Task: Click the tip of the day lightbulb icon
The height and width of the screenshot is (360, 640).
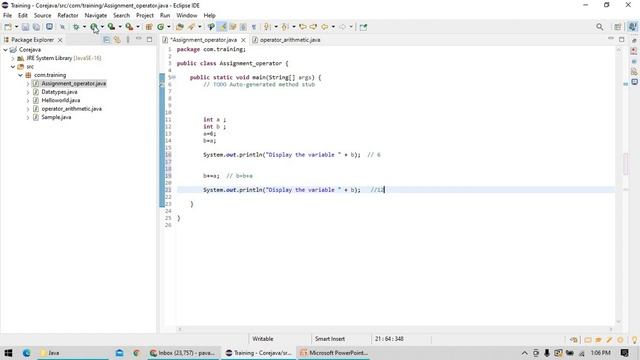Action: [x=634, y=340]
